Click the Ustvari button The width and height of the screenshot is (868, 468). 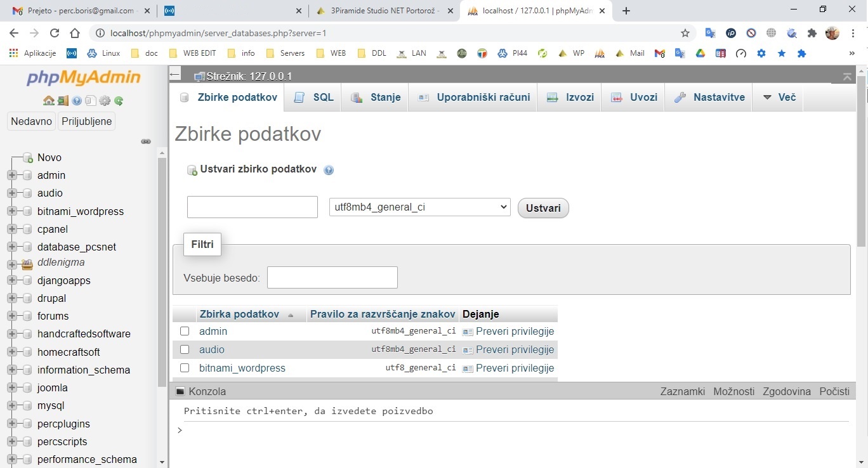543,208
